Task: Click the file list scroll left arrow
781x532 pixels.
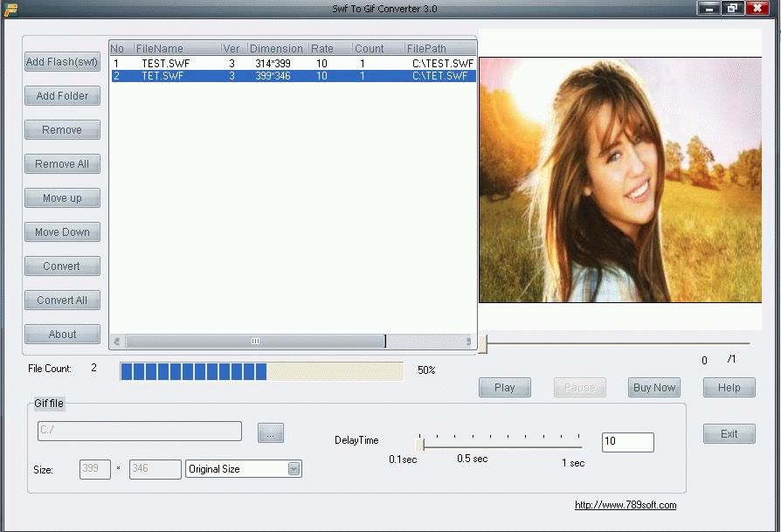Action: click(116, 342)
